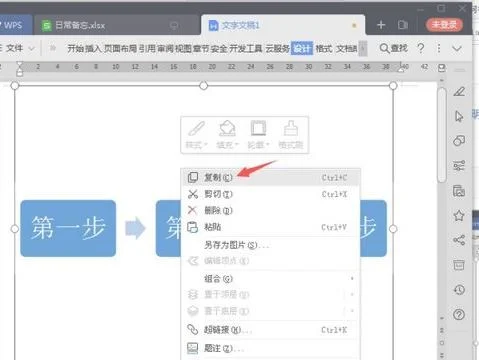Click the 第一步 shape in the diagram
This screenshot has width=479, height=360.
coord(68,228)
